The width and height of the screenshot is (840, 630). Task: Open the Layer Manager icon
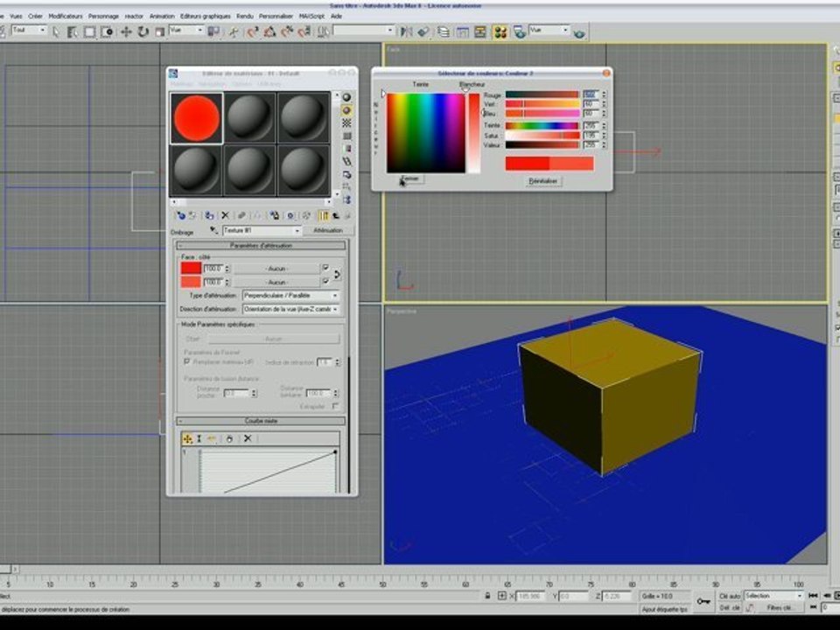pyautogui.click(x=443, y=31)
